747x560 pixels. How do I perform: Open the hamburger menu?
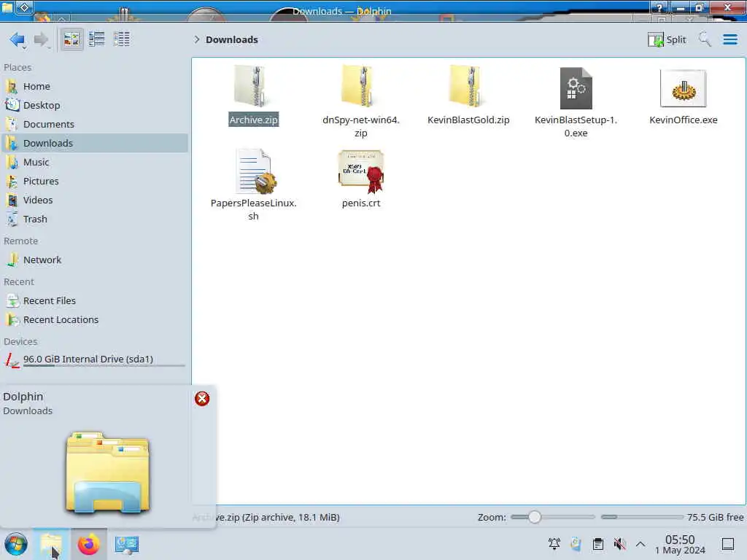[x=729, y=39]
